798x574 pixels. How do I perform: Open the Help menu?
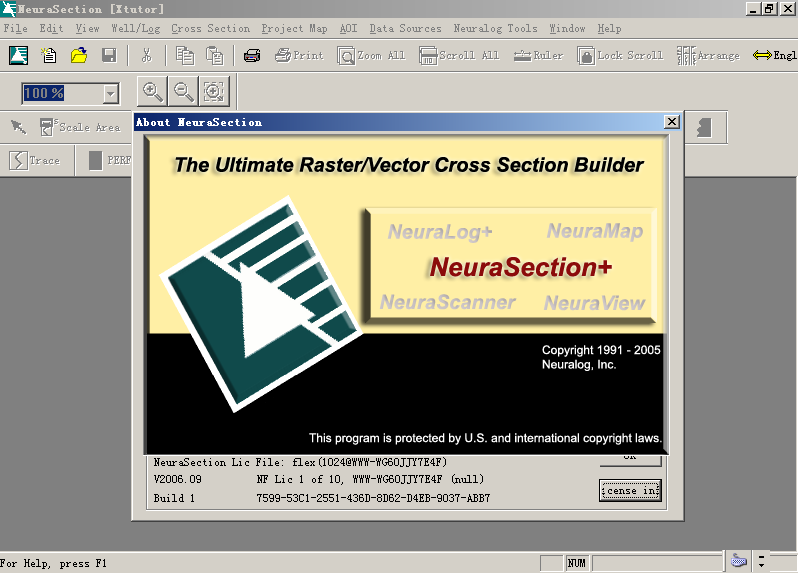pyautogui.click(x=609, y=28)
